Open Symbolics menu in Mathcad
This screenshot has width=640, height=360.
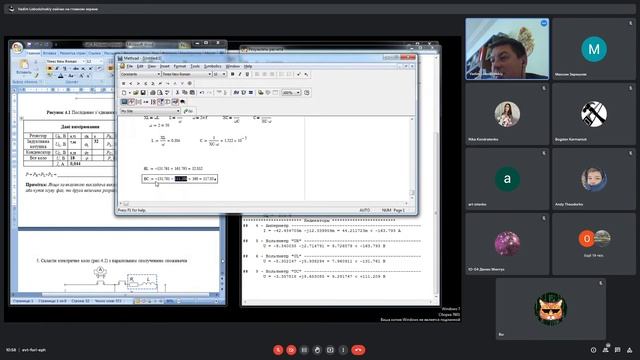click(x=213, y=66)
